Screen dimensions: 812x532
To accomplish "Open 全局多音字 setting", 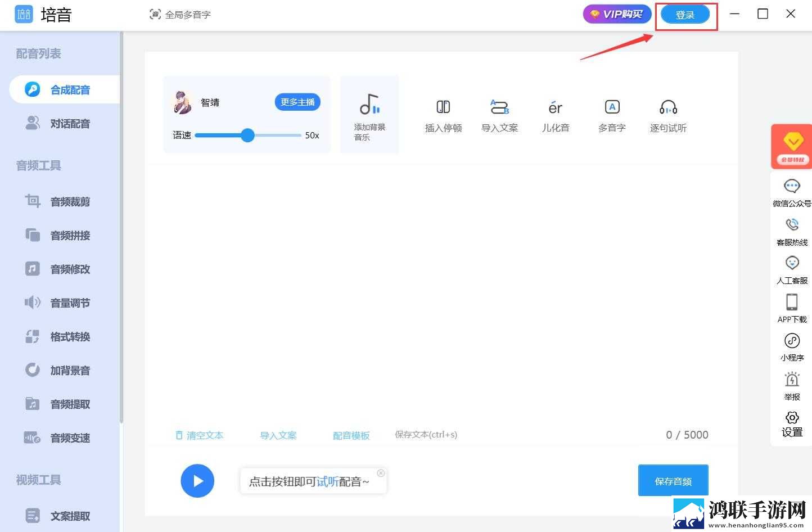I will pos(180,15).
